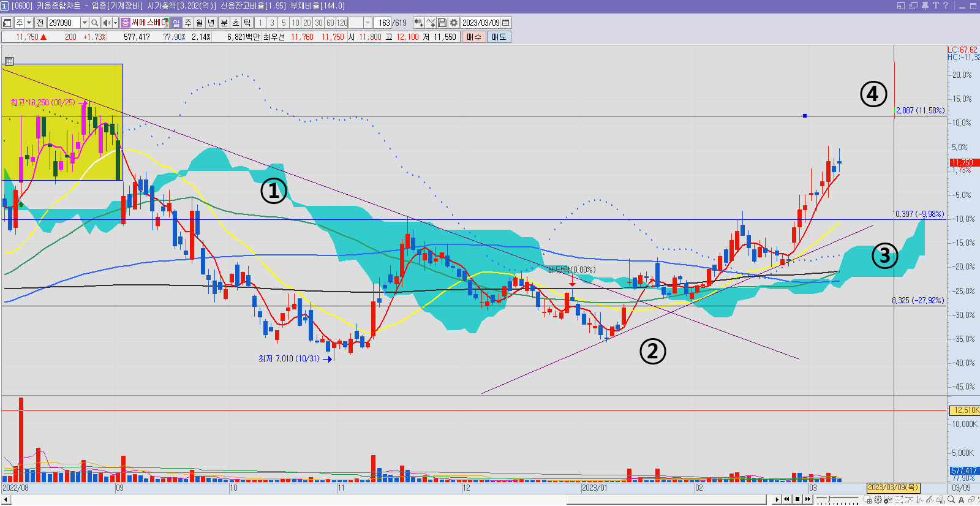Image resolution: width=980 pixels, height=506 pixels.
Task: Click the candle count field 163
Action: click(x=383, y=23)
